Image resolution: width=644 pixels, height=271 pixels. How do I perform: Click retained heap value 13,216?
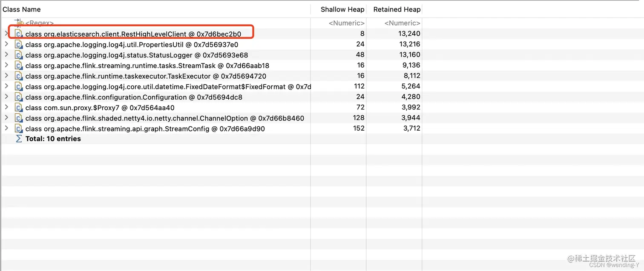point(410,44)
